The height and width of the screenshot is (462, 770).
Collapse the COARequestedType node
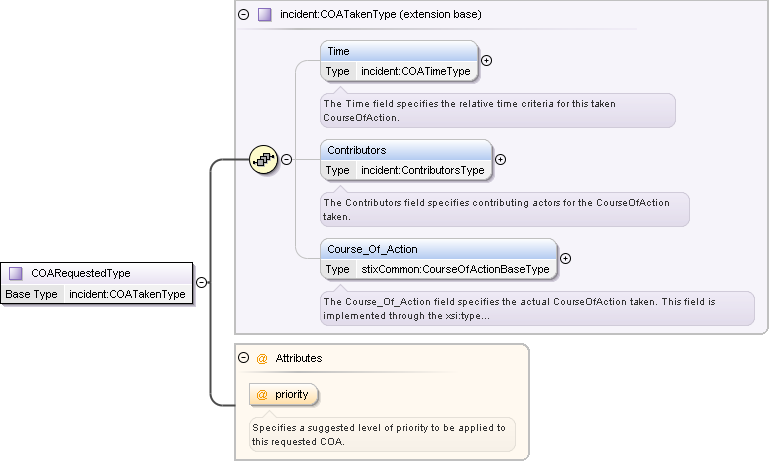click(x=201, y=283)
